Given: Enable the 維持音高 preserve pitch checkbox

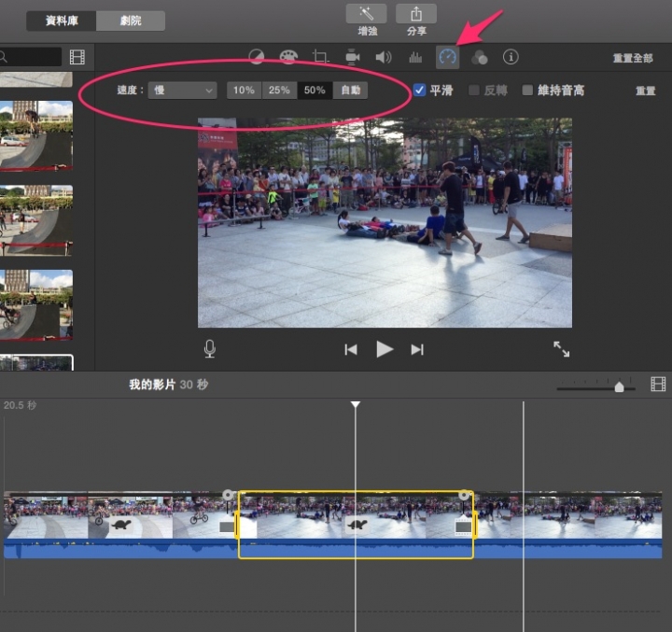Looking at the screenshot, I should pyautogui.click(x=527, y=90).
